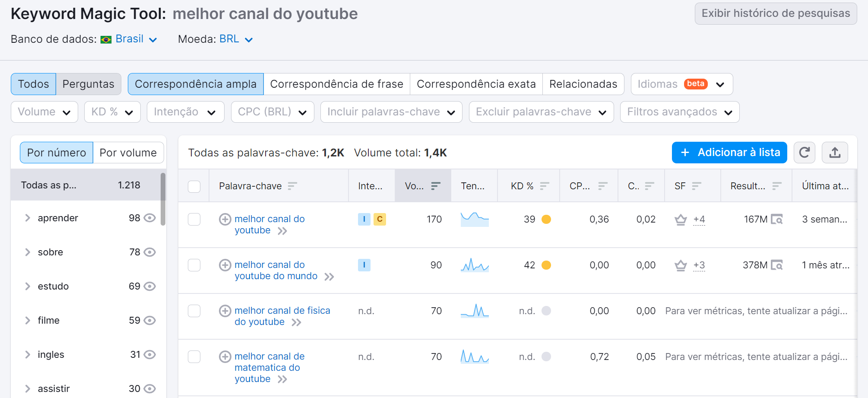The image size is (868, 398).
Task: Check the 'matematica do youtube' row checkbox
Action: pos(194,357)
